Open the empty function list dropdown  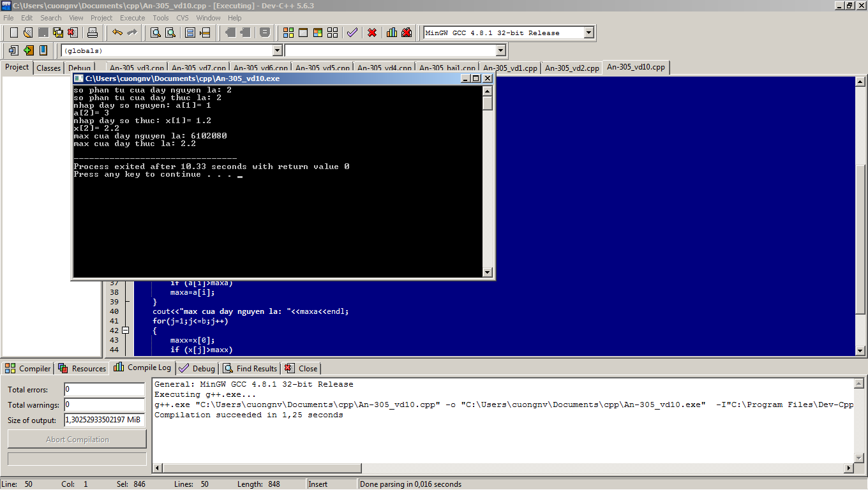tap(500, 50)
